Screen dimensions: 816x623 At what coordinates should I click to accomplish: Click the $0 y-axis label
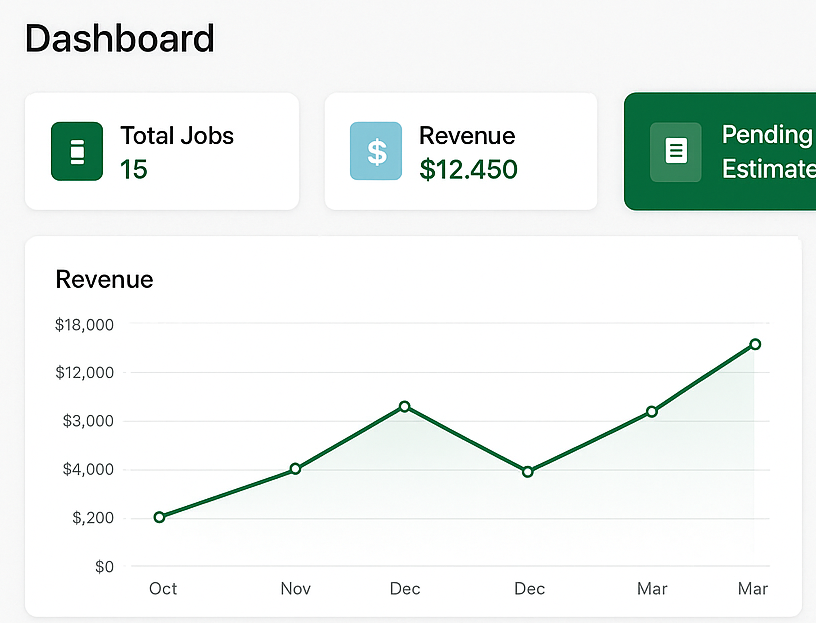coord(104,567)
